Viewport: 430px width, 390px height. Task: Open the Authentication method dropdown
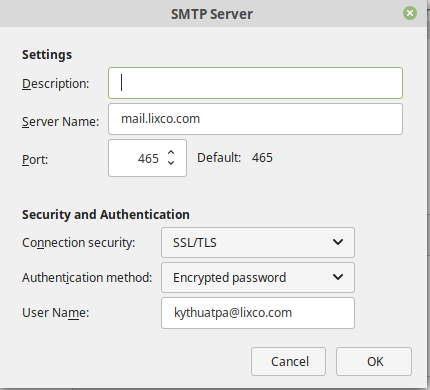pos(258,277)
